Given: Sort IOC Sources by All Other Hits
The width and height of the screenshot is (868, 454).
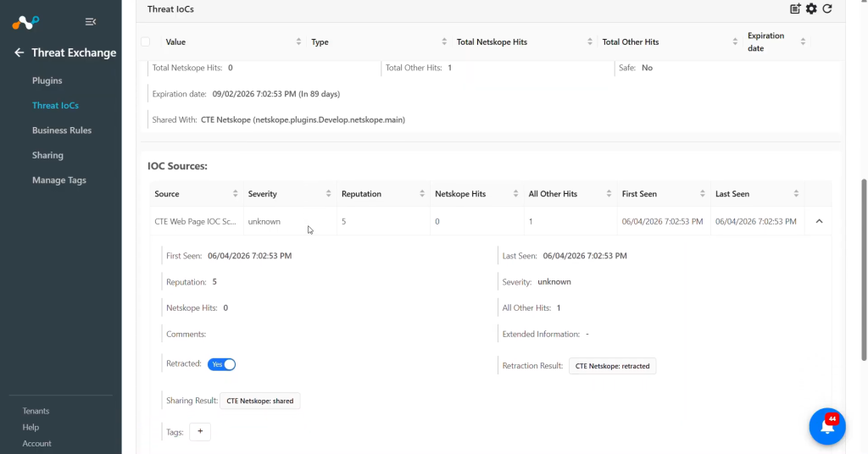Looking at the screenshot, I should [x=609, y=194].
